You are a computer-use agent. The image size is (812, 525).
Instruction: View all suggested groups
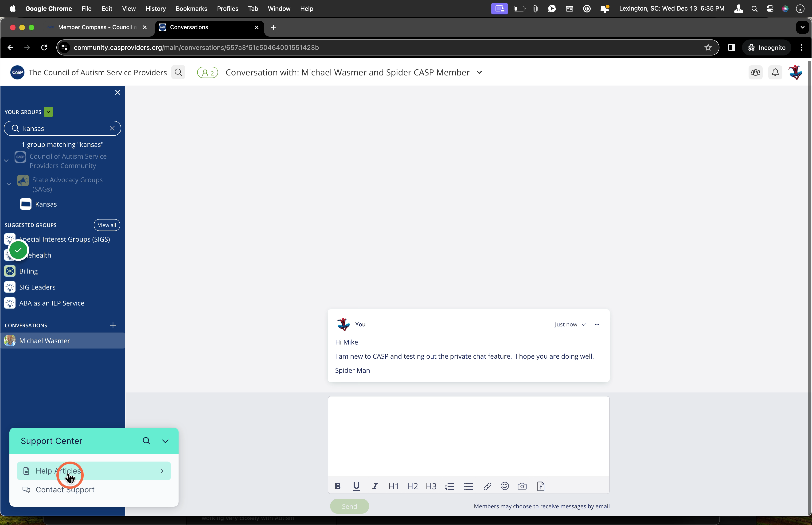point(107,225)
